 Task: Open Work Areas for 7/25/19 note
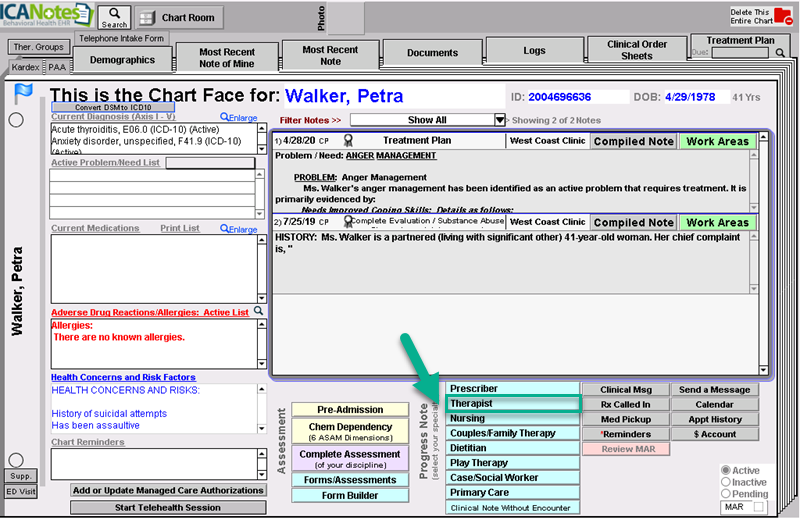tap(717, 222)
